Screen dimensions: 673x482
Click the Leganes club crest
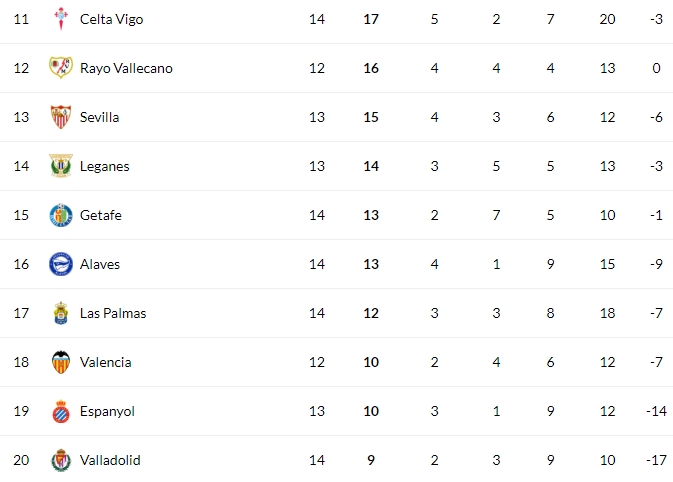[x=61, y=166]
